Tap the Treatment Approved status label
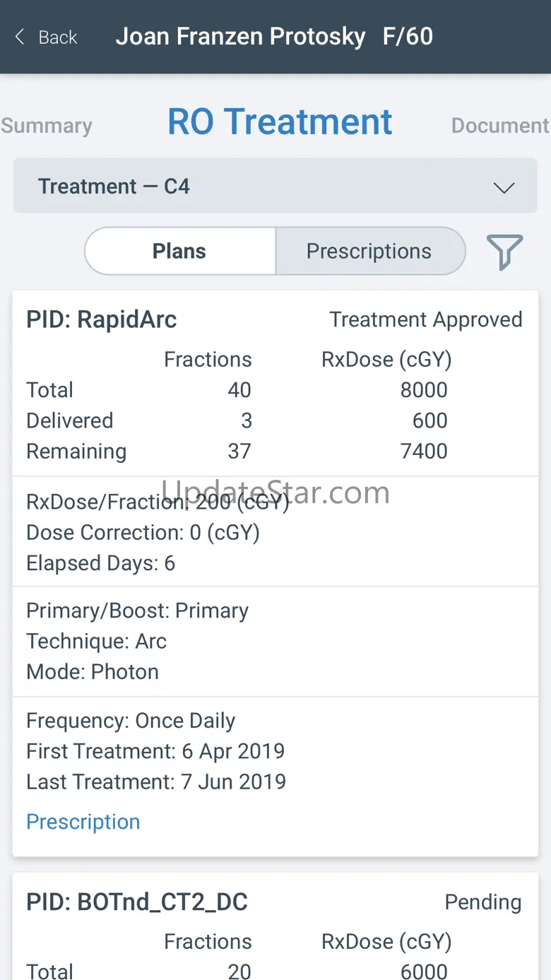This screenshot has height=980, width=551. click(426, 319)
